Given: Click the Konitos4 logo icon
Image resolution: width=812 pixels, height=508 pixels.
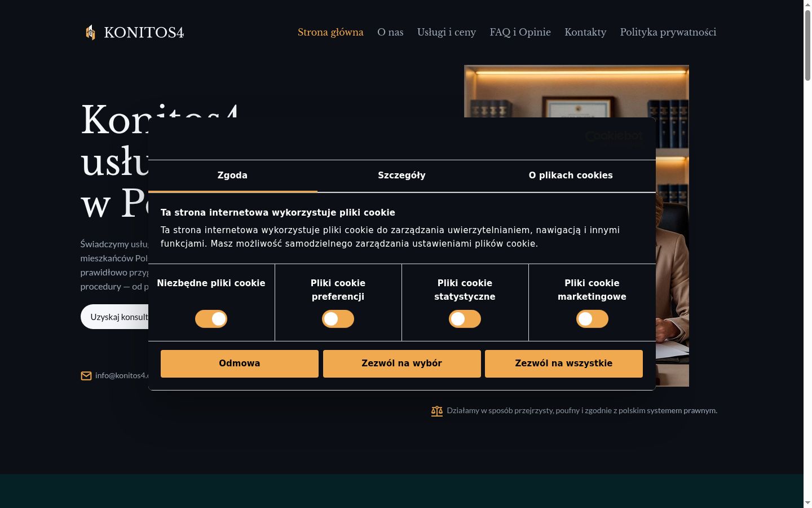Looking at the screenshot, I should coord(90,32).
